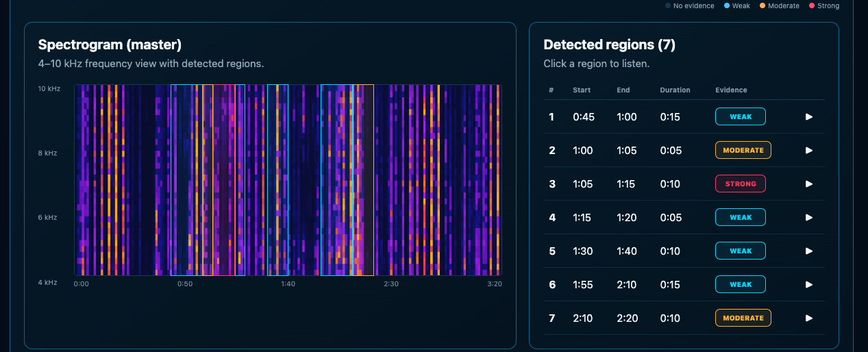This screenshot has height=352, width=868.
Task: Click the start time 1:05 in row 3
Action: click(584, 184)
